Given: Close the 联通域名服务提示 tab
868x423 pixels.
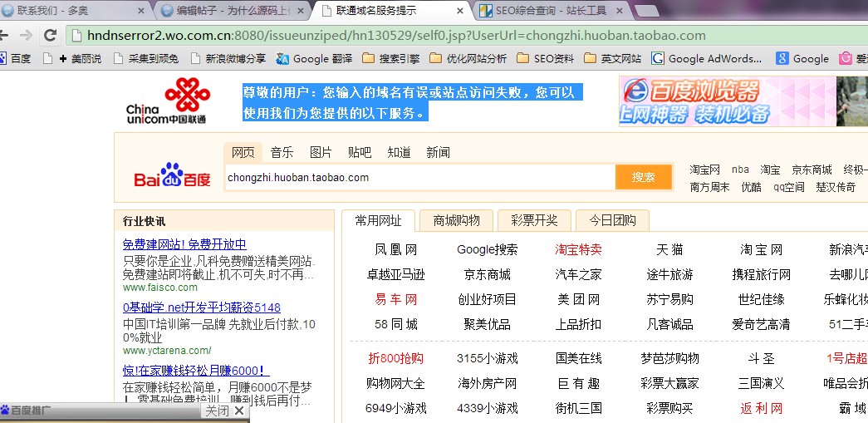Looking at the screenshot, I should click(x=460, y=11).
